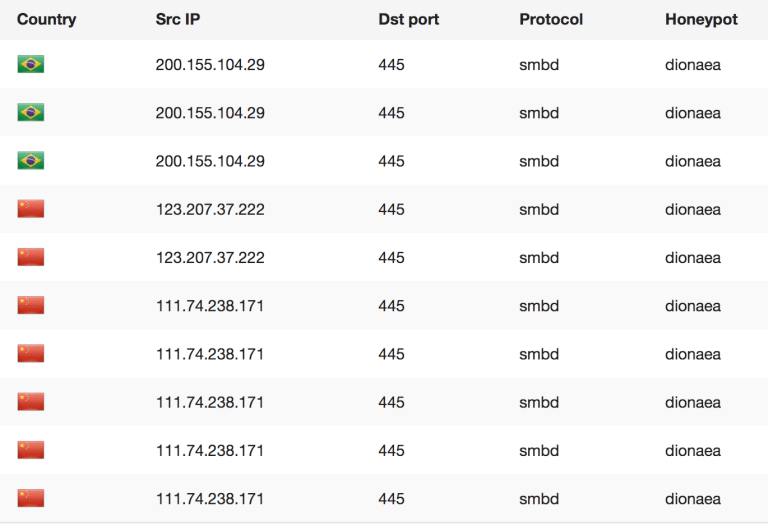Select the China flag in the second-to-last row
Screen dimensions: 768x525
click(x=31, y=450)
